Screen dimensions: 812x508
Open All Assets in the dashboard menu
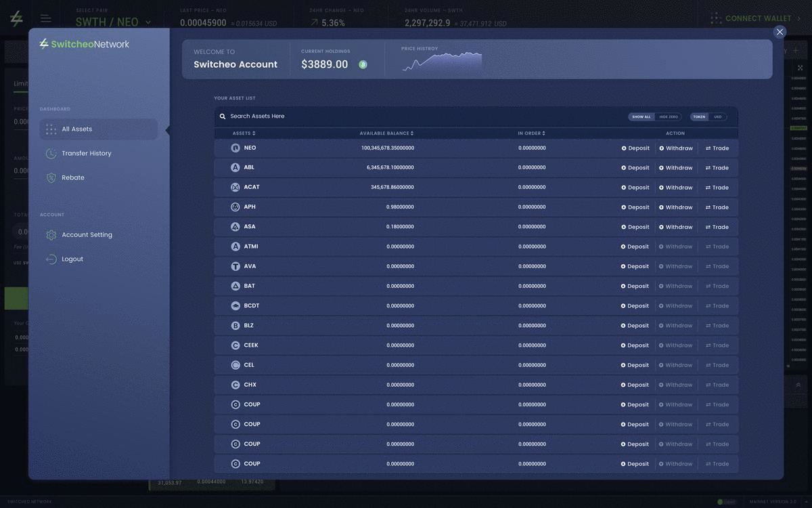pyautogui.click(x=98, y=129)
